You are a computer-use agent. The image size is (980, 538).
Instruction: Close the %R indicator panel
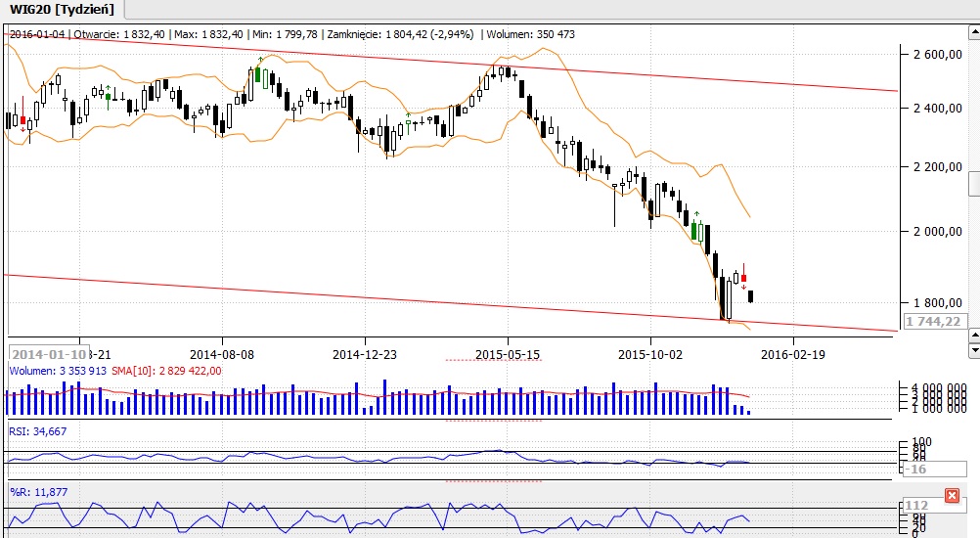[952, 496]
